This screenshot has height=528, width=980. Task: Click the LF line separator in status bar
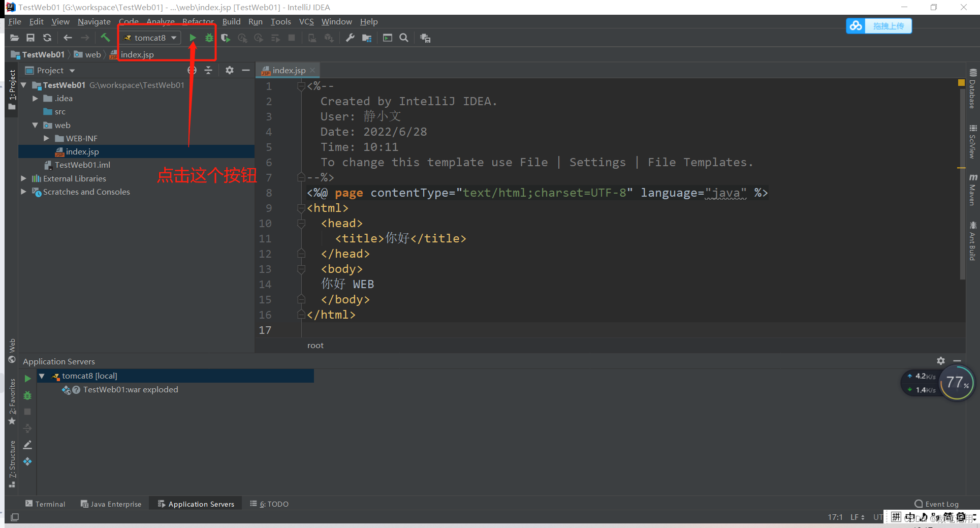[x=857, y=517]
